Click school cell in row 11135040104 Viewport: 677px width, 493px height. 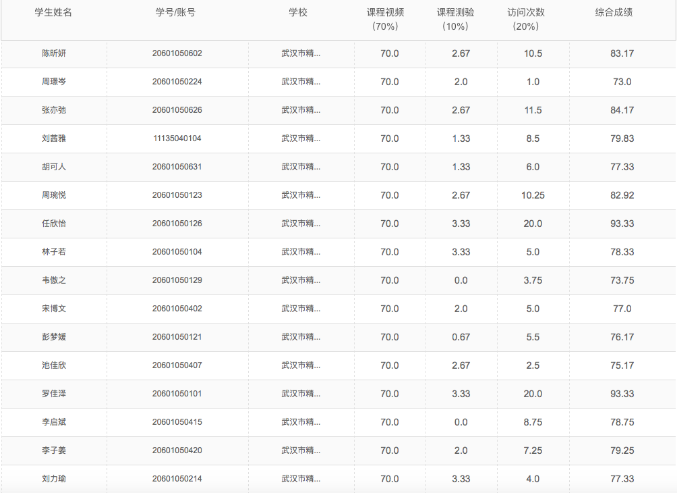[x=301, y=139]
